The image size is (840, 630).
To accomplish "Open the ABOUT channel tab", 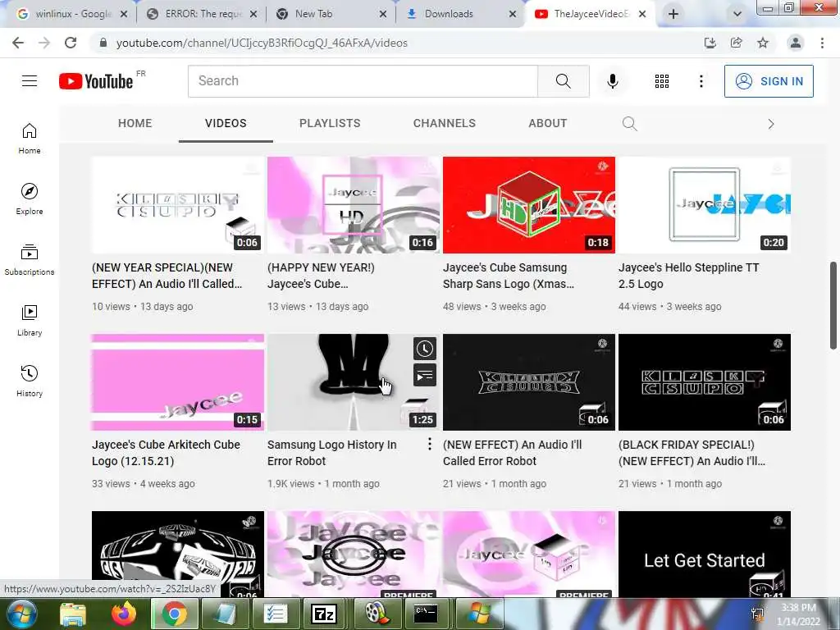I will (547, 123).
